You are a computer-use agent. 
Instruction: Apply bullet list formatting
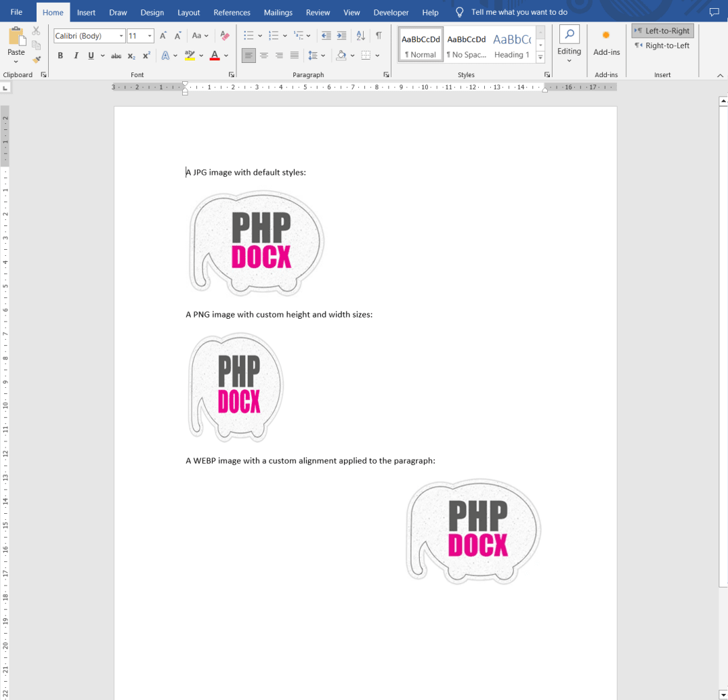click(x=249, y=36)
